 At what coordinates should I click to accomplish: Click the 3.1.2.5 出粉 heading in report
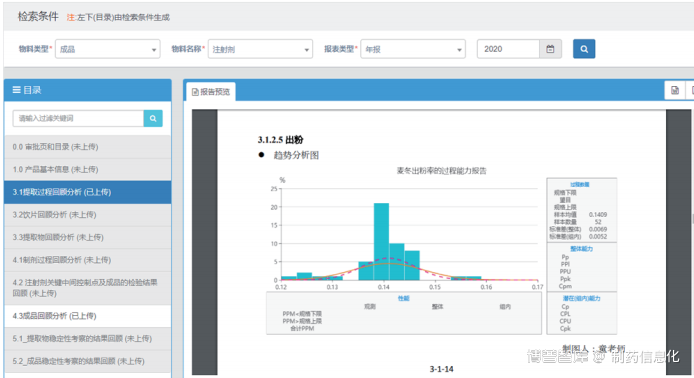pyautogui.click(x=280, y=140)
